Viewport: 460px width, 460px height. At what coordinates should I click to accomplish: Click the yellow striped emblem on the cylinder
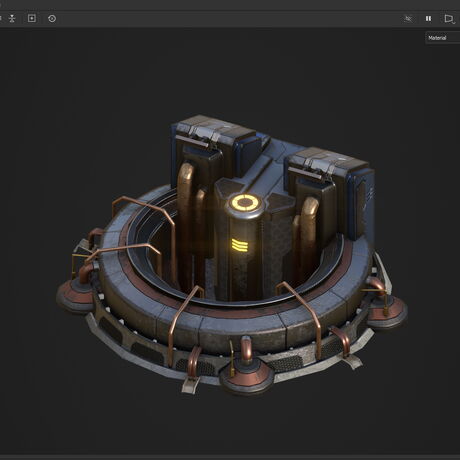click(240, 245)
